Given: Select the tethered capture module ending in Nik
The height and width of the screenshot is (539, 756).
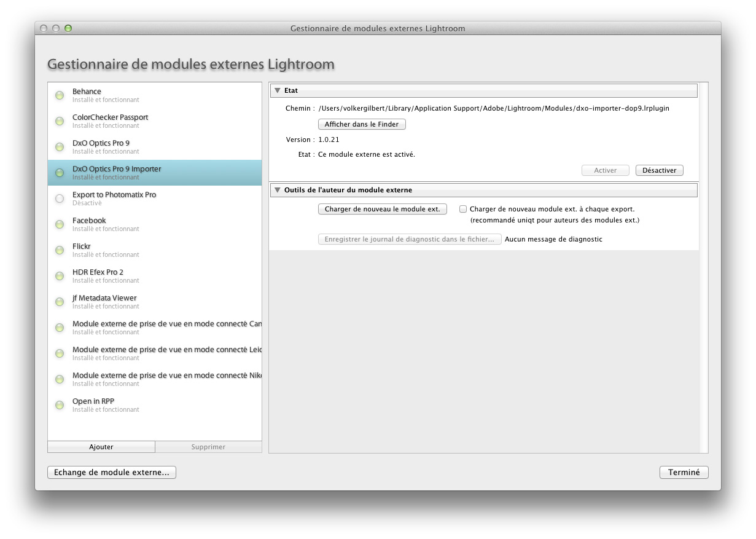Looking at the screenshot, I should pyautogui.click(x=155, y=379).
